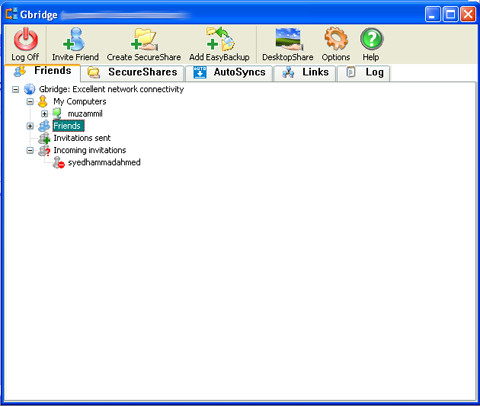480x406 pixels.
Task: Switch to the AutoSyncs tab
Action: coord(229,73)
